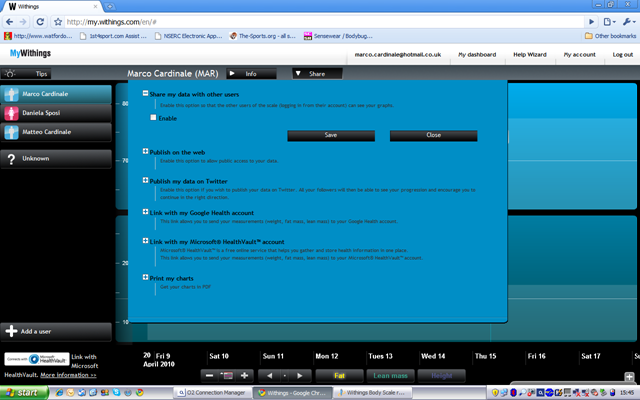Tick the Enable checkbox
Screen dimensions: 640x400
153,118
